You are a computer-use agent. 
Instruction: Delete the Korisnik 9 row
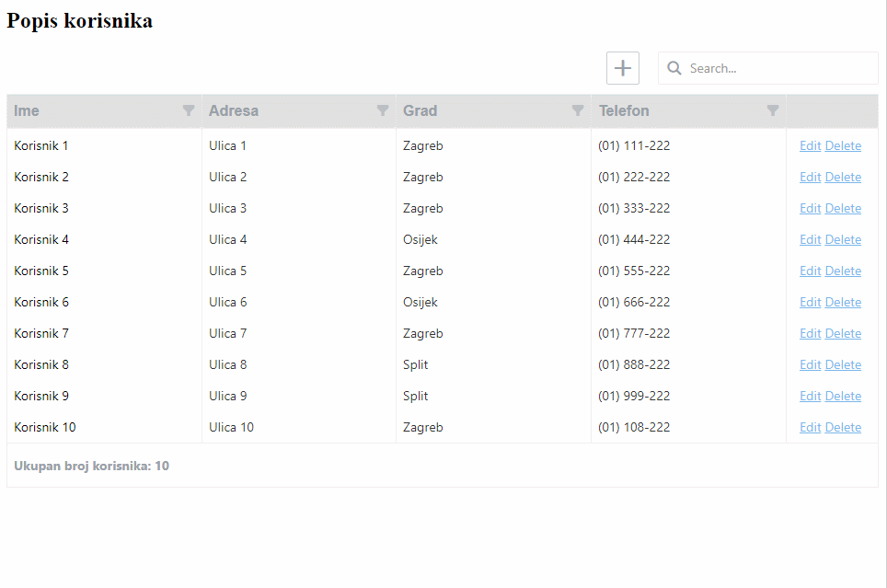tap(843, 397)
